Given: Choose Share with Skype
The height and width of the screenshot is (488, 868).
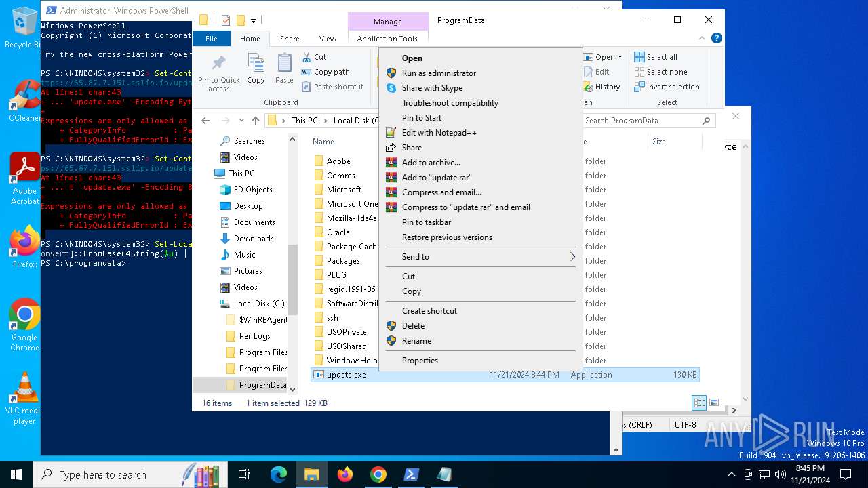Looking at the screenshot, I should pos(480,88).
